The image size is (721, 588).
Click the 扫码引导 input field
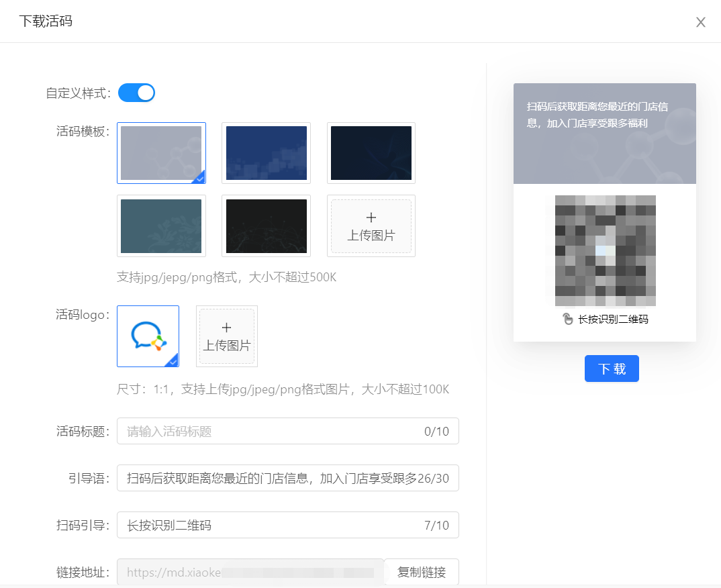click(x=288, y=525)
